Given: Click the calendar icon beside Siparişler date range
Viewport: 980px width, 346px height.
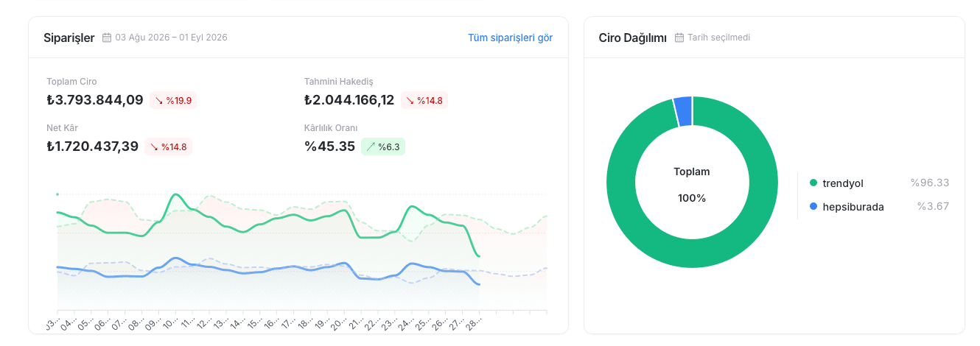Looking at the screenshot, I should [x=107, y=38].
